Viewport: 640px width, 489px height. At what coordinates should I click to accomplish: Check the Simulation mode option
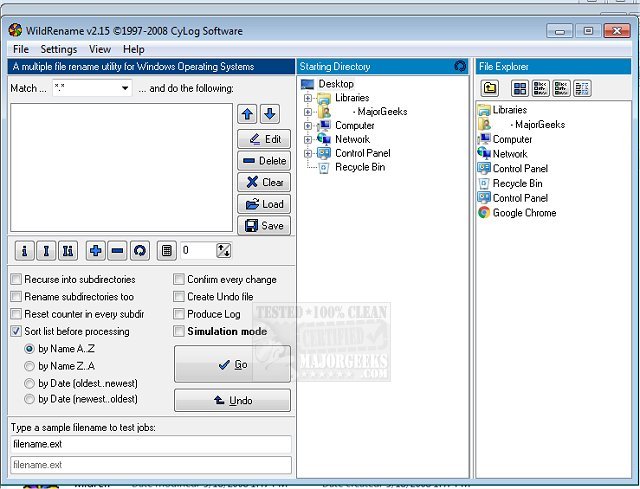tap(179, 331)
